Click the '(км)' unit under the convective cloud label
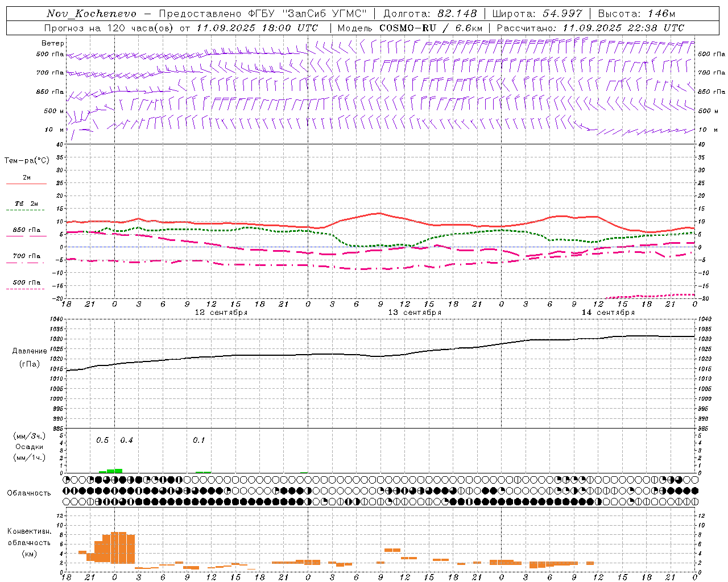This screenshot has width=728, height=582. pos(30,554)
